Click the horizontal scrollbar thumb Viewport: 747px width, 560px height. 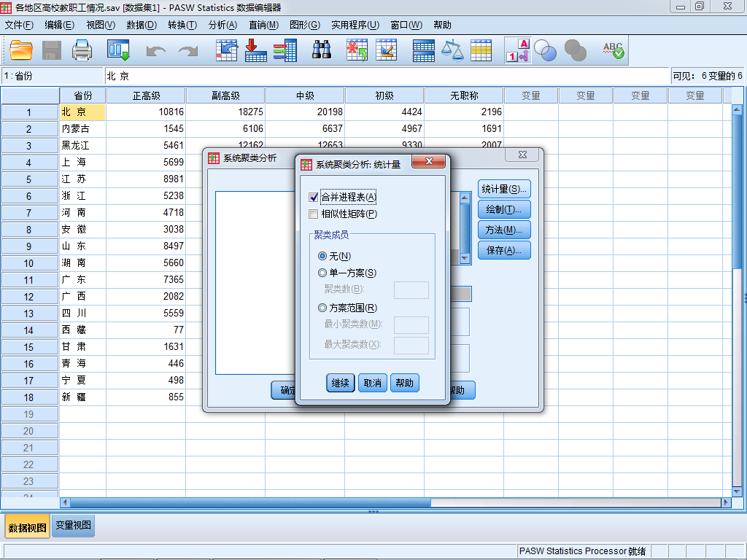[x=250, y=502]
